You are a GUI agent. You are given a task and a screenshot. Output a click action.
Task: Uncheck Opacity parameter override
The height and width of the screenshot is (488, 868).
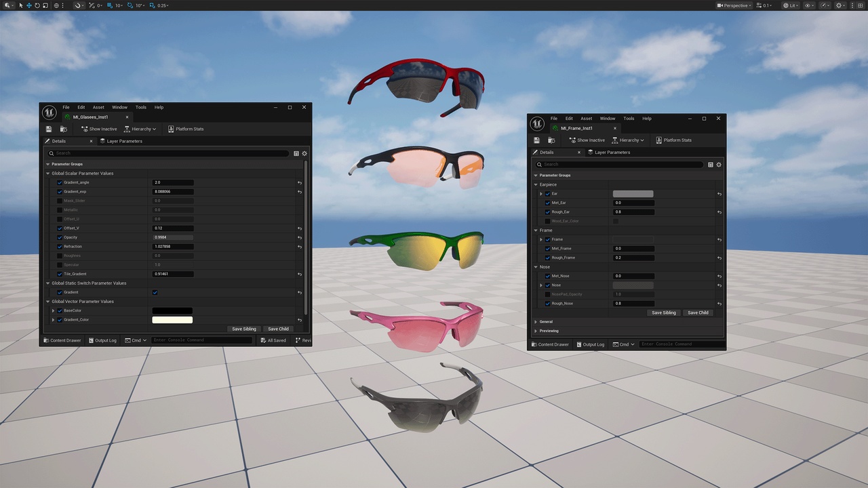pos(60,237)
